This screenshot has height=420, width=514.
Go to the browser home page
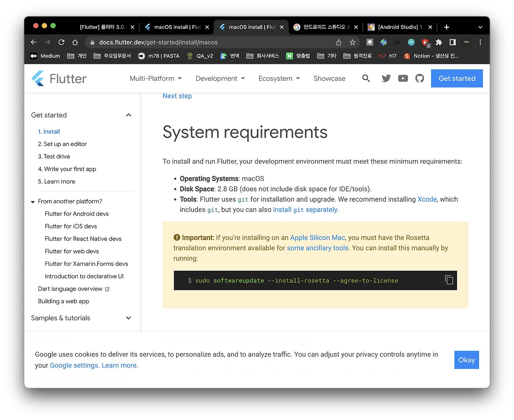click(75, 42)
